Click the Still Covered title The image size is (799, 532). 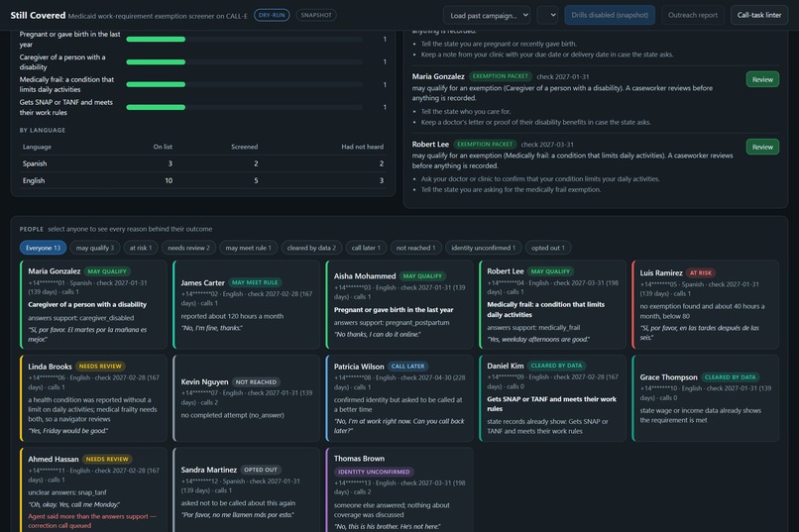pyautogui.click(x=38, y=15)
